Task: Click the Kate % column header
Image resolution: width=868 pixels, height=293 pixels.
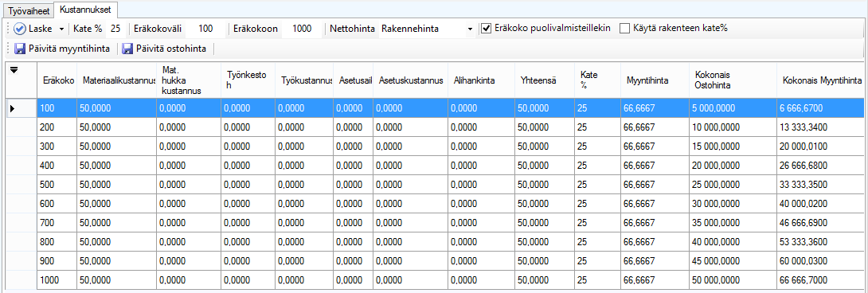Action: (x=597, y=80)
